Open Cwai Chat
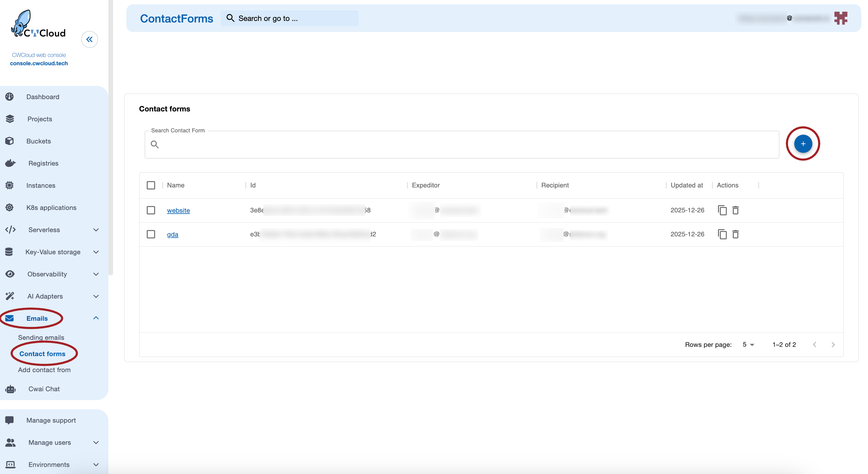Image resolution: width=868 pixels, height=474 pixels. coord(43,389)
